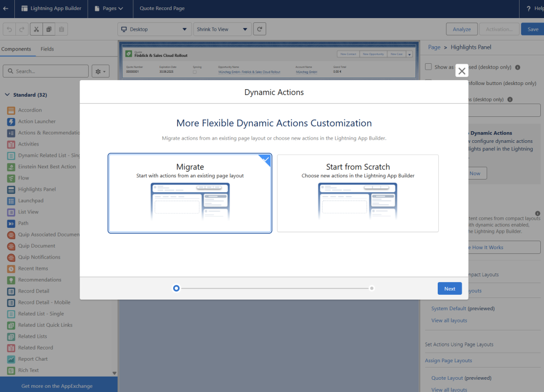Switch to the Fields tab
Screen dimensions: 544x392
click(47, 49)
